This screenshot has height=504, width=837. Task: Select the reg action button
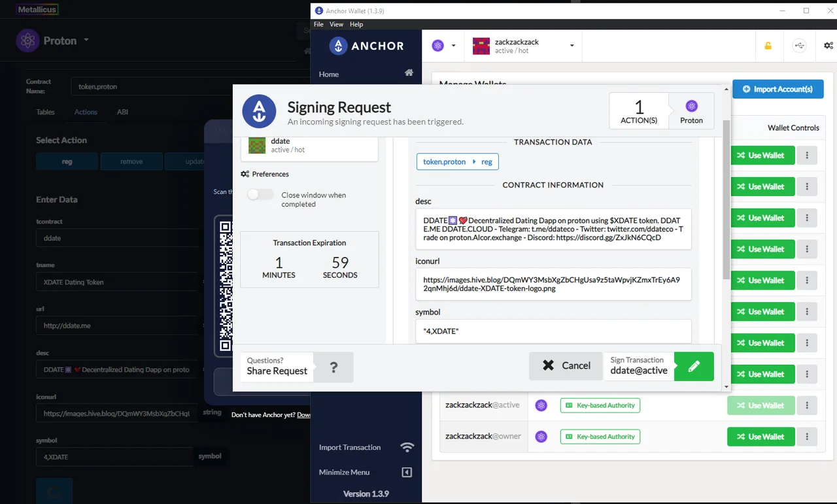[67, 161]
